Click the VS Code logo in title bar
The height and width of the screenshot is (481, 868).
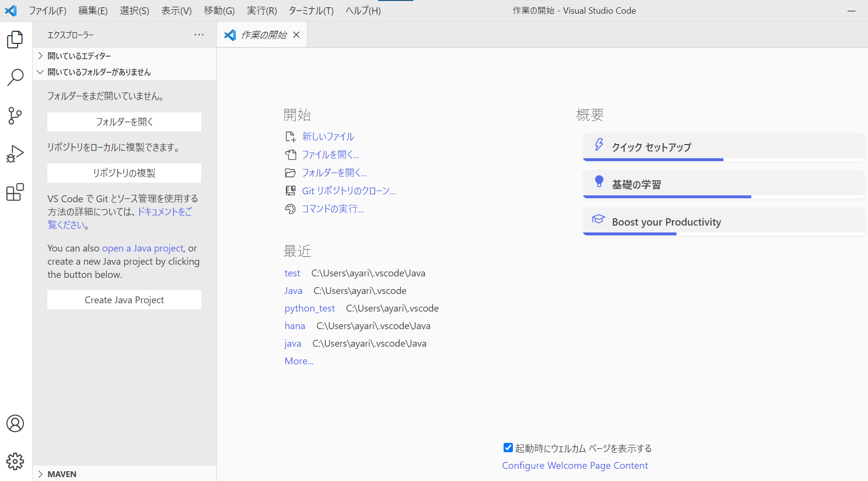[11, 10]
